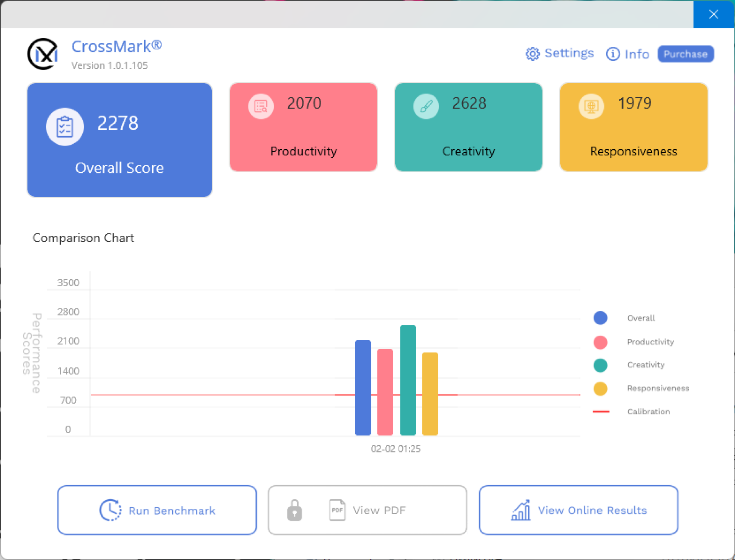Open Settings via the gear icon
This screenshot has width=735, height=560.
pyautogui.click(x=532, y=54)
